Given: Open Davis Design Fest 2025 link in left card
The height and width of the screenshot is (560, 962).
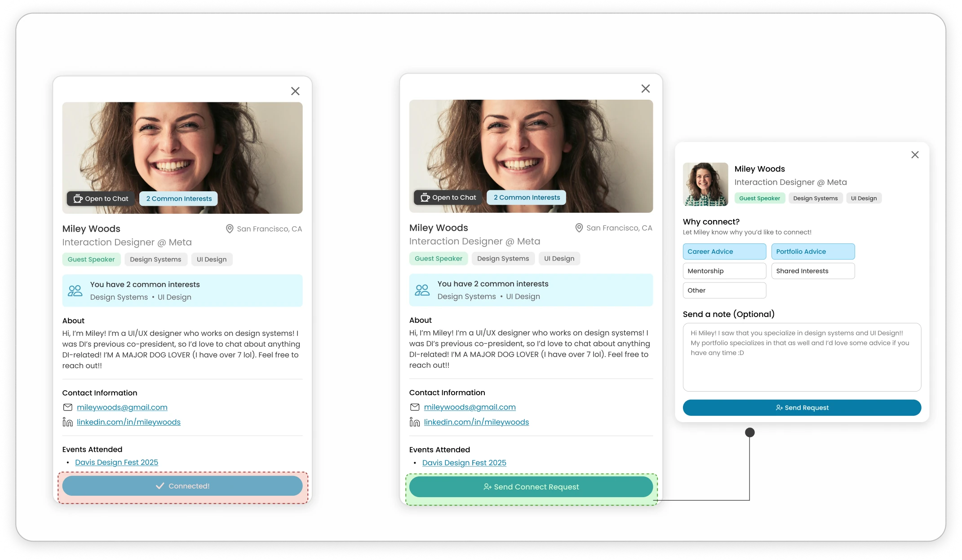Looking at the screenshot, I should (116, 462).
